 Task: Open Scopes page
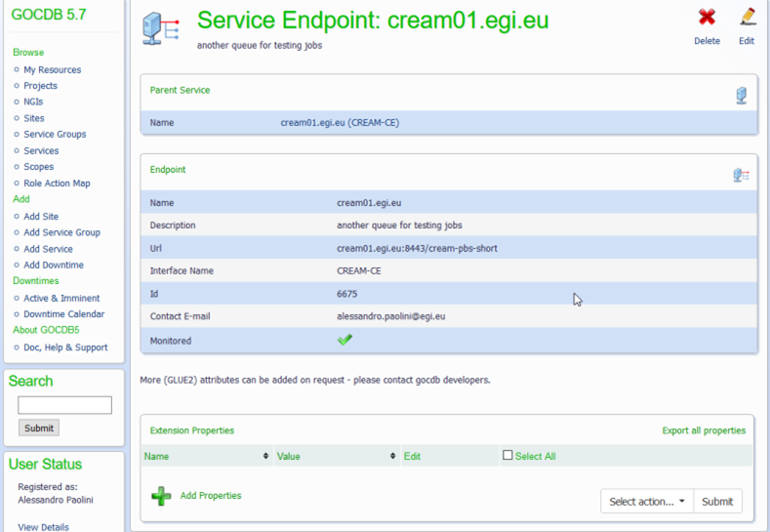[39, 167]
